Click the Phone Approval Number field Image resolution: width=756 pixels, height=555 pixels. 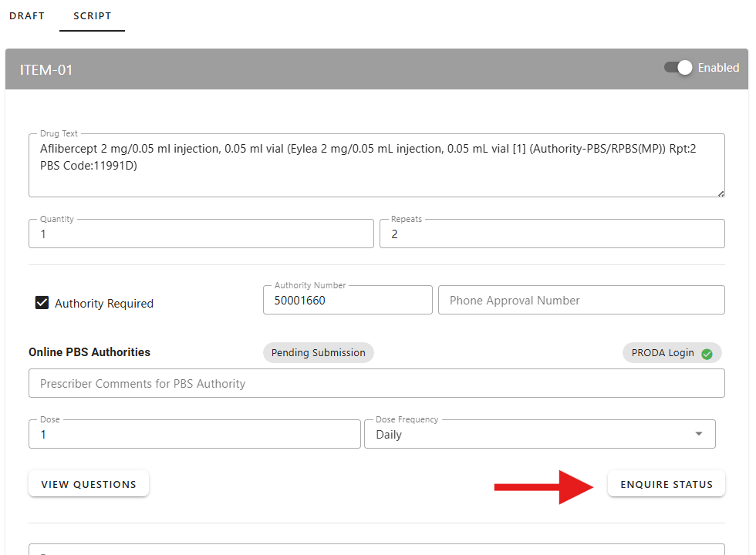581,301
